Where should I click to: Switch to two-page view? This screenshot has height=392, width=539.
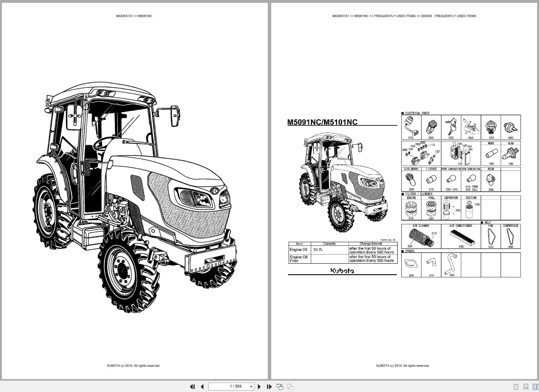[536, 387]
